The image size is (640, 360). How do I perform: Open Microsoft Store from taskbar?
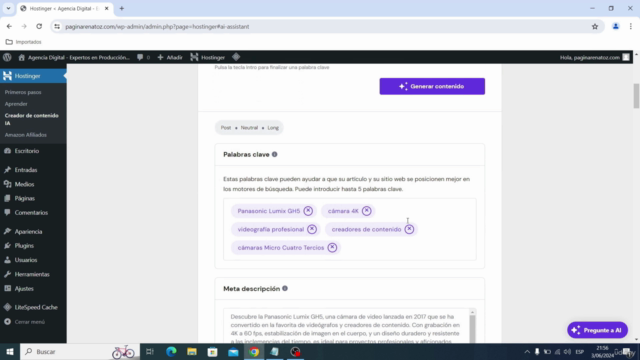(213, 351)
